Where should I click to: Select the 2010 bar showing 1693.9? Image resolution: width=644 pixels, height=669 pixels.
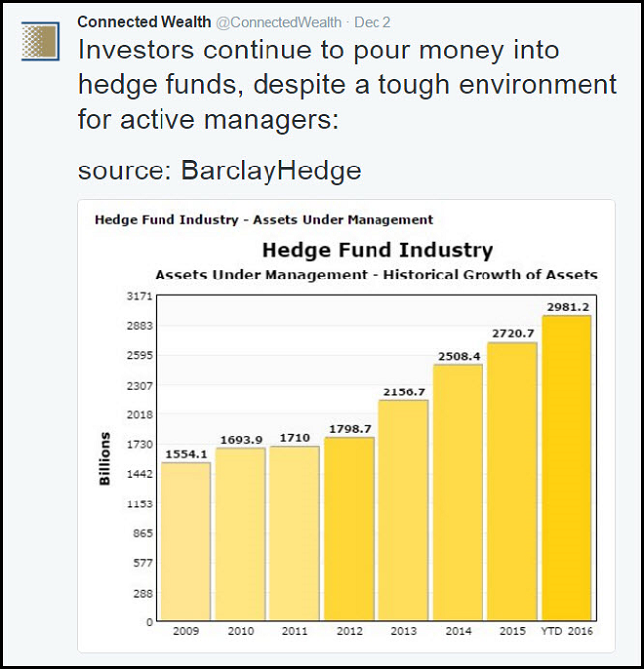241,533
